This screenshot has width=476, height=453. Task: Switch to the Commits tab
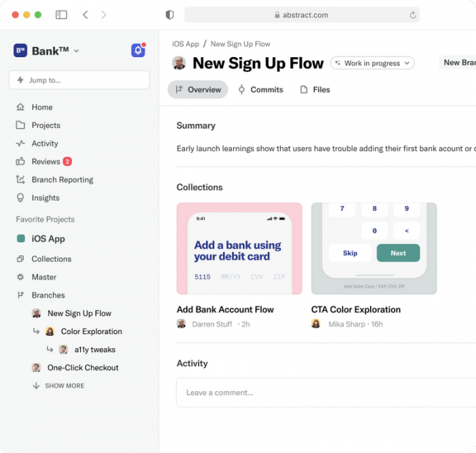[260, 90]
